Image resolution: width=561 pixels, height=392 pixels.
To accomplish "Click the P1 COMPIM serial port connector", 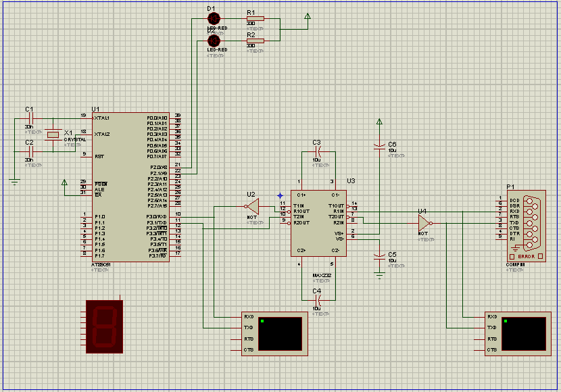I will (526, 224).
